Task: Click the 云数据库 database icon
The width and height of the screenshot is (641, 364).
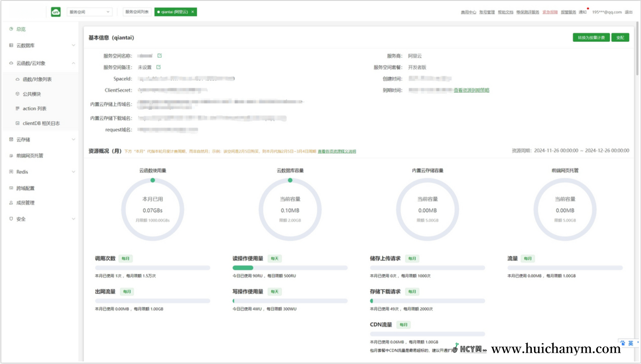Action: point(11,46)
